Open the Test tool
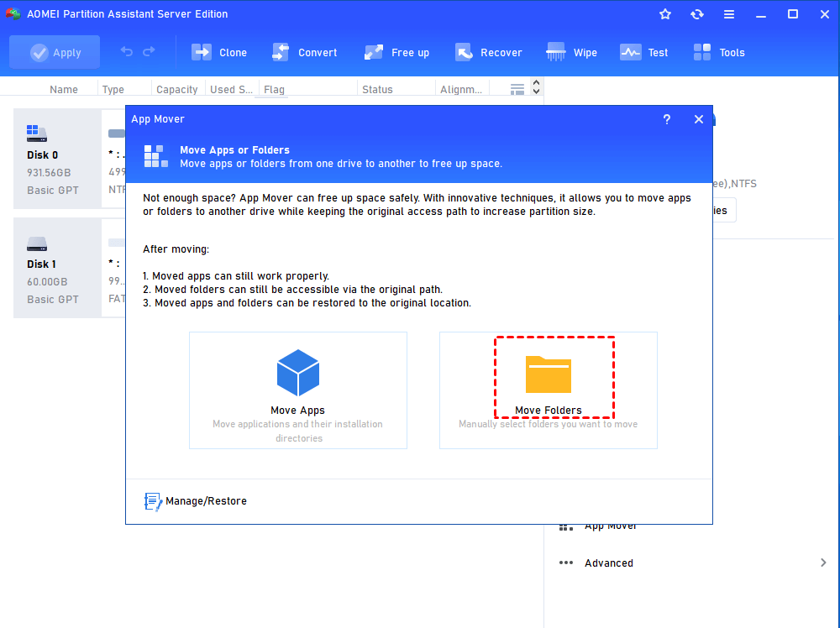840x628 pixels. coord(643,52)
